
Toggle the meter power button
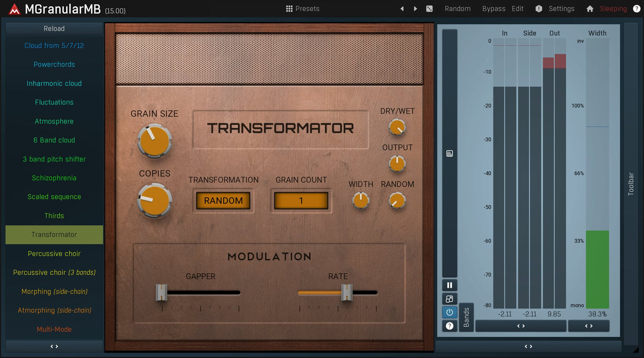point(449,312)
